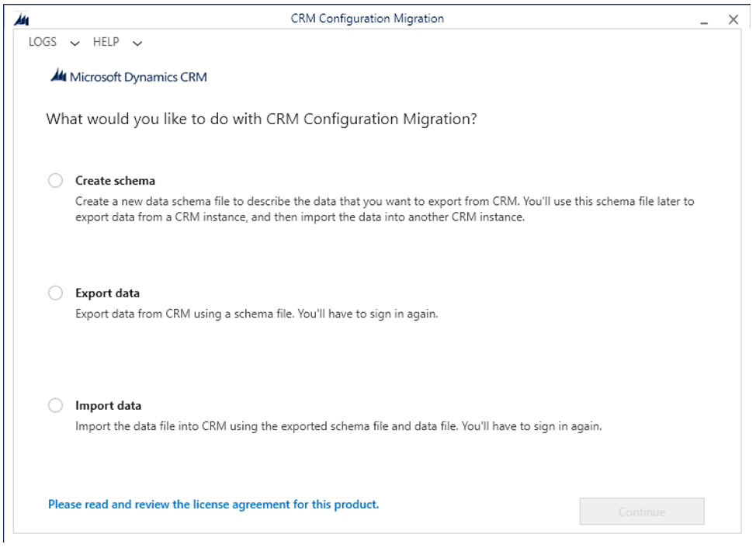Click the bold "Create schema" label text
The width and height of the screenshot is (756, 548).
pos(115,181)
